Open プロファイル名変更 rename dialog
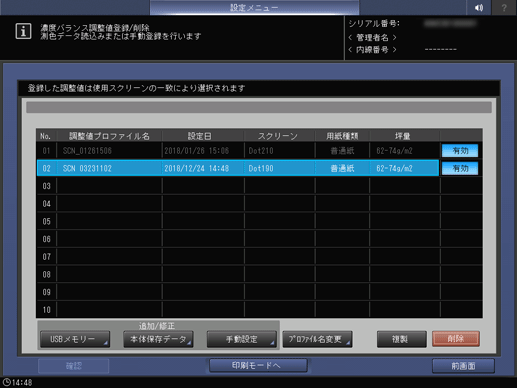This screenshot has height=388, width=517. (317, 339)
